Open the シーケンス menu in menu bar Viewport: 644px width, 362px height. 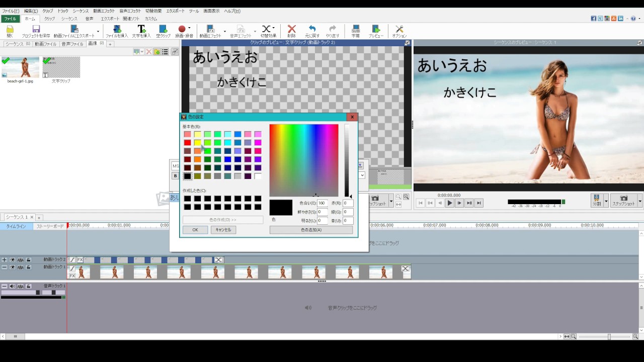click(80, 11)
